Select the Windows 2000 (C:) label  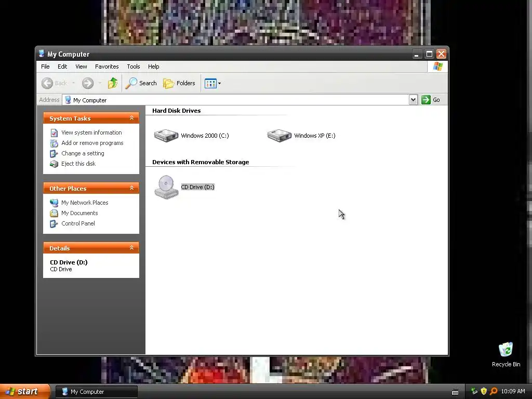tap(205, 136)
